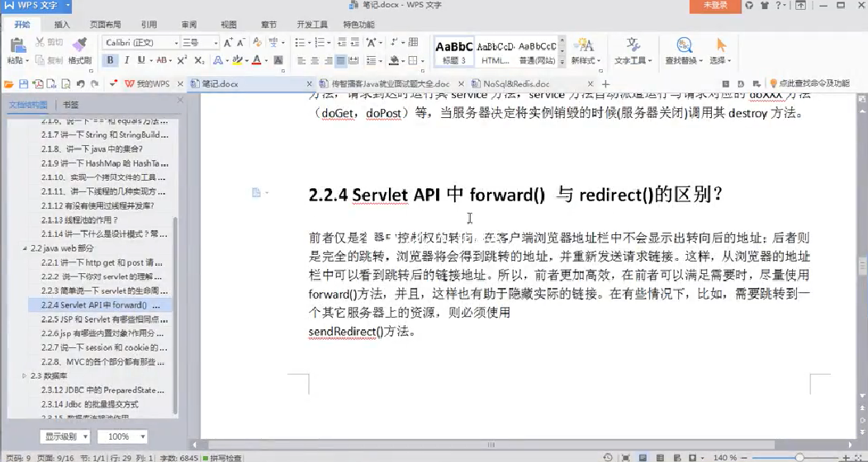The image size is (868, 462).
Task: Click the command search box (点此查找命令及功能)
Action: (813, 84)
